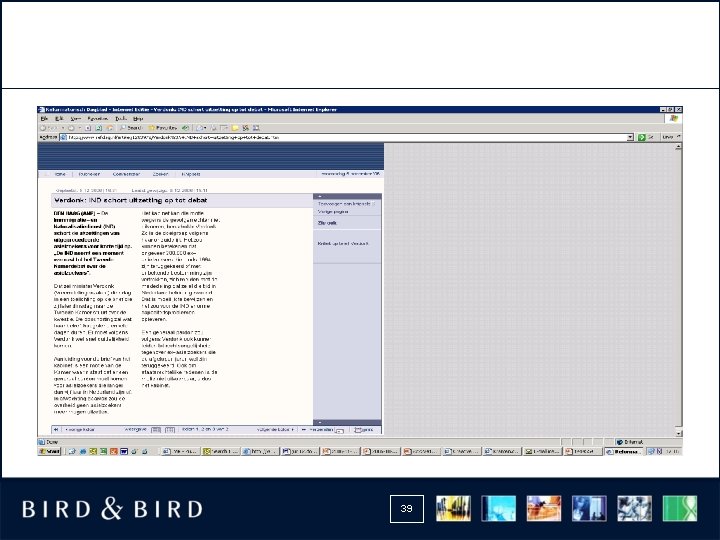
Task: Go to vorige kolom in article footer
Action: (79, 430)
